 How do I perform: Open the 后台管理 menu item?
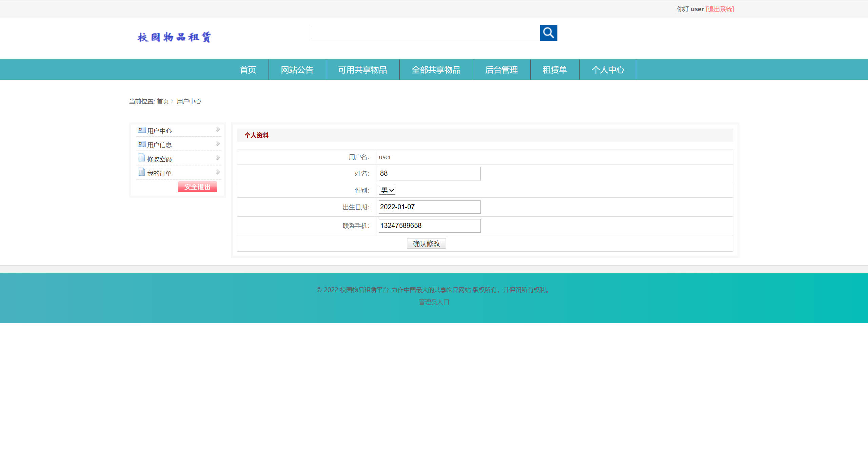501,70
